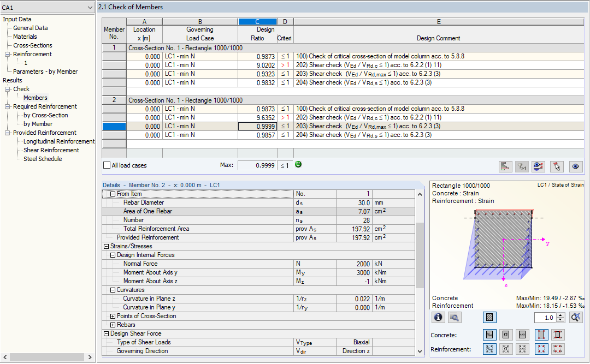Select Members under Check
Viewport: 590px width, 364px height.
pos(36,98)
